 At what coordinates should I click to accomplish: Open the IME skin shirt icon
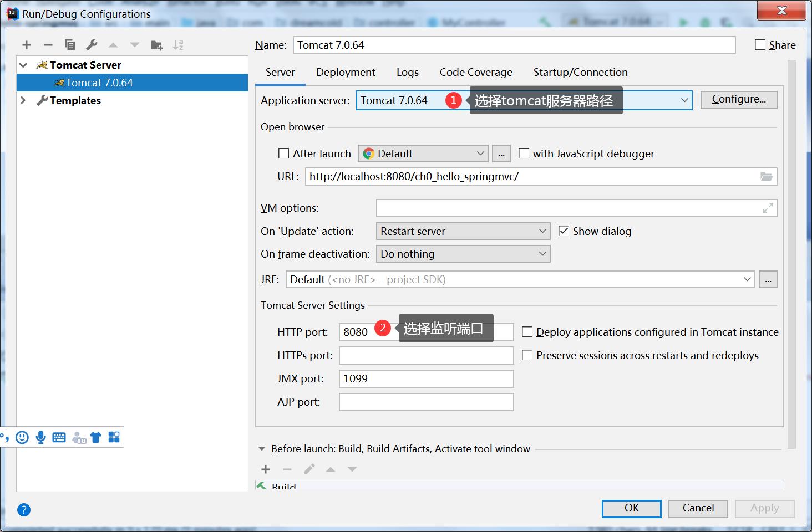pos(96,437)
